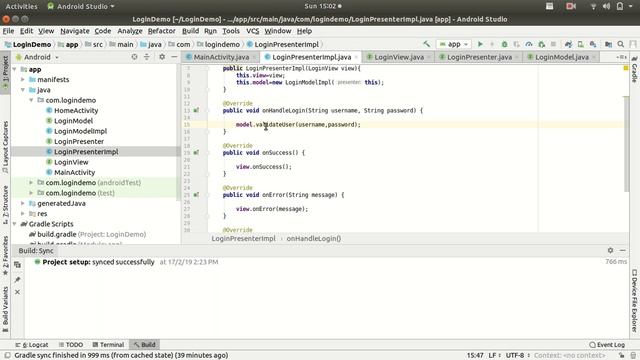The height and width of the screenshot is (360, 640).
Task: Open the app run configuration dropdown
Action: pos(454,44)
